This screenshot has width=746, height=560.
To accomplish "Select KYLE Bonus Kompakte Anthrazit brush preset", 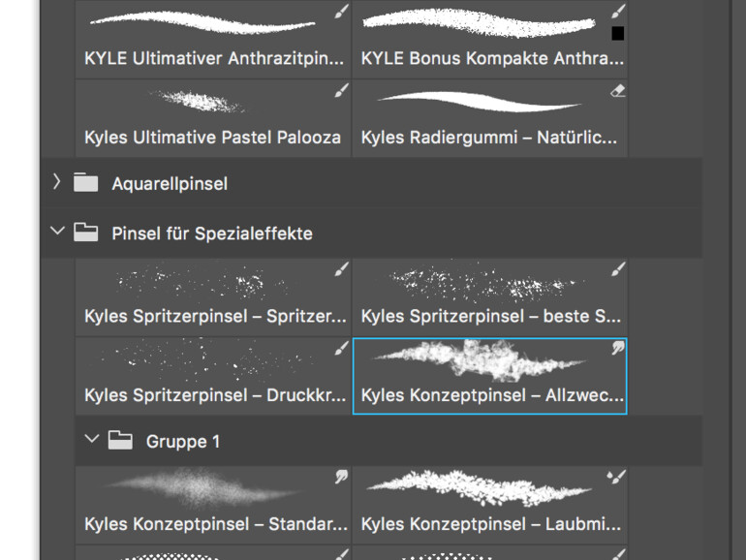I will [490, 39].
